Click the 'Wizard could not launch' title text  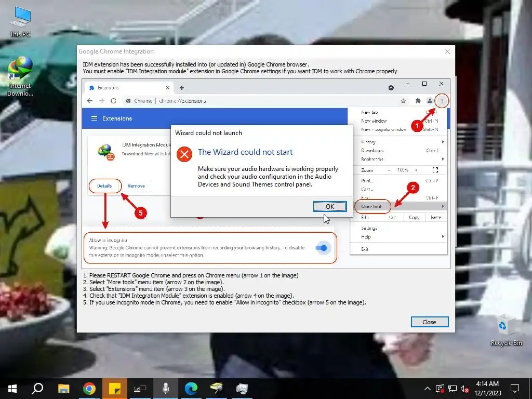(x=208, y=133)
